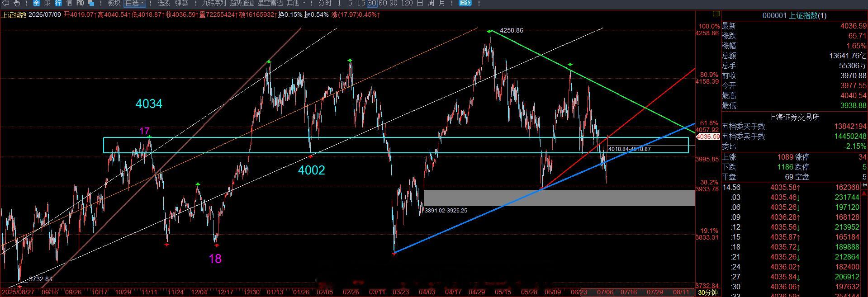Switch to 1 minute period
The image size is (868, 297).
click(x=340, y=3)
